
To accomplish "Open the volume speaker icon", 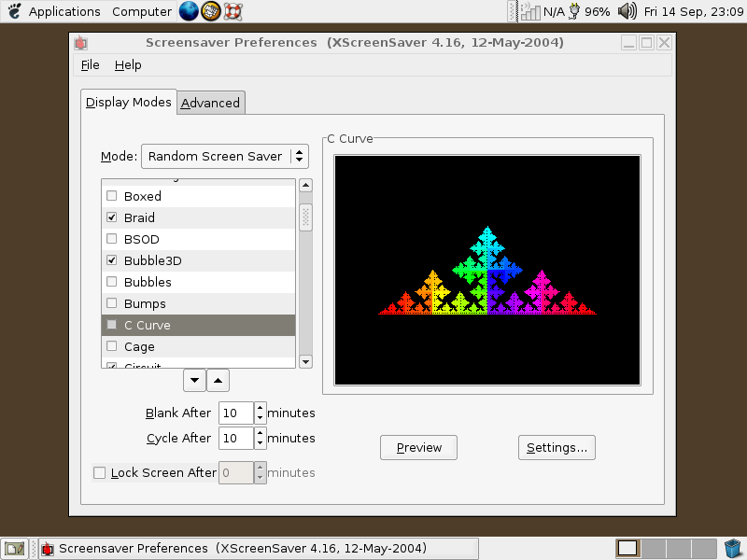I will [627, 11].
